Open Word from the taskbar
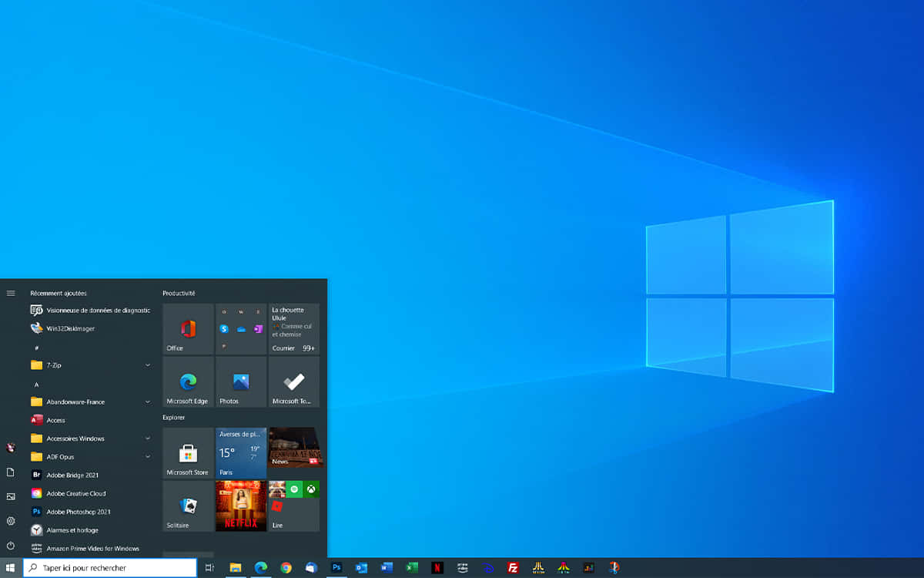The height and width of the screenshot is (578, 924). [387, 568]
